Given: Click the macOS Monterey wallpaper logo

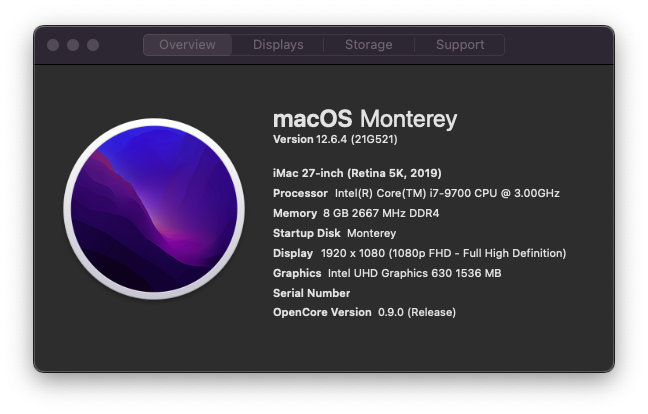Looking at the screenshot, I should point(154,209).
